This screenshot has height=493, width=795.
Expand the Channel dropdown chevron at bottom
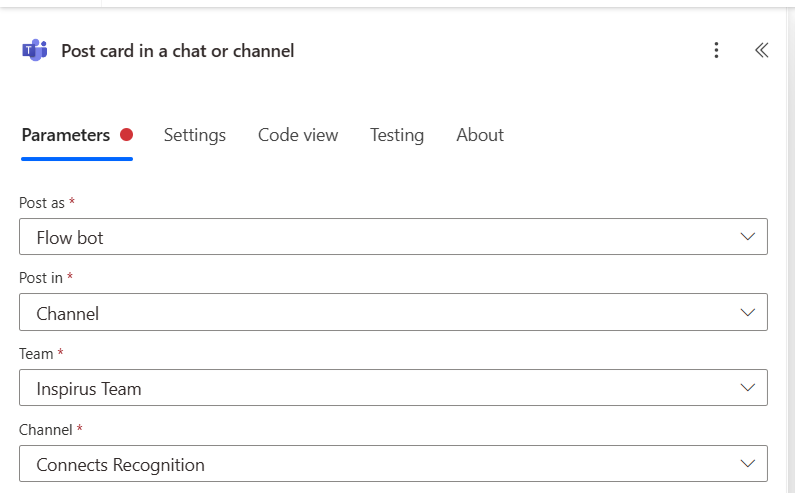pos(747,464)
